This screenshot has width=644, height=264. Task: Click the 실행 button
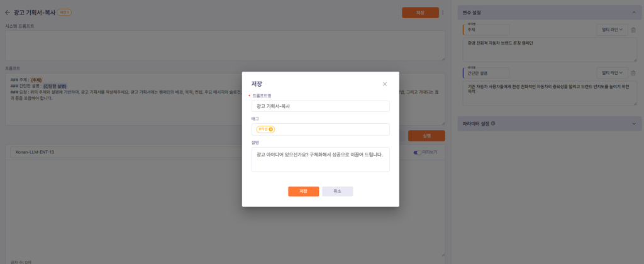pyautogui.click(x=427, y=136)
